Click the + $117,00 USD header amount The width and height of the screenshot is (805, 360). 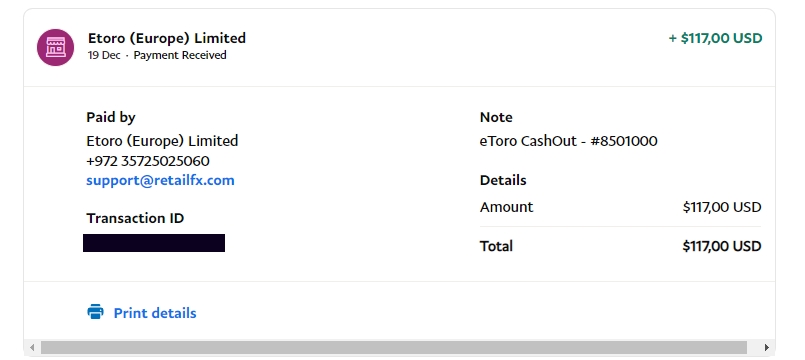click(x=715, y=39)
